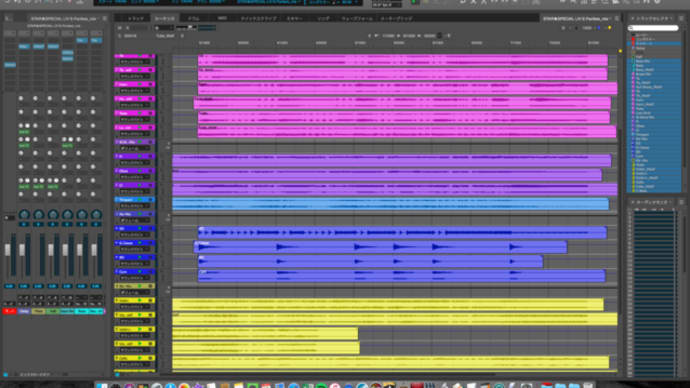690x388 pixels.
Task: Open the Mixer window mini-menu icon
Action: (x=104, y=18)
